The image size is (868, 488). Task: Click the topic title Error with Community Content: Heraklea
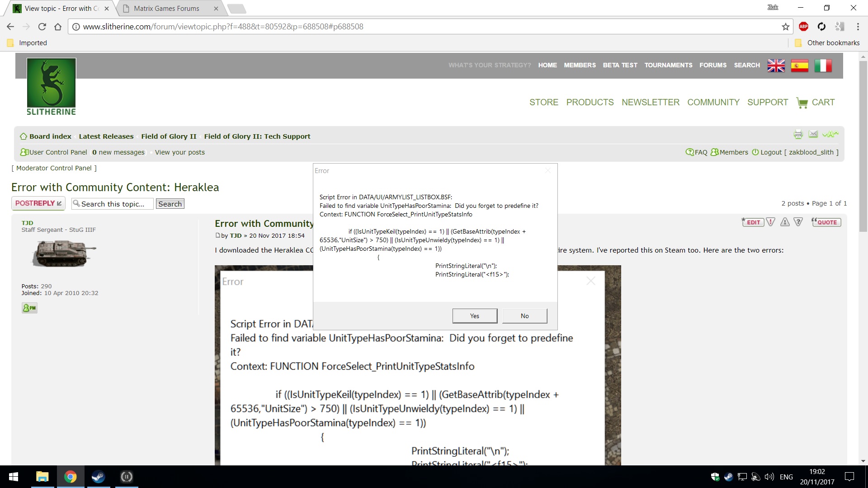[x=115, y=187]
